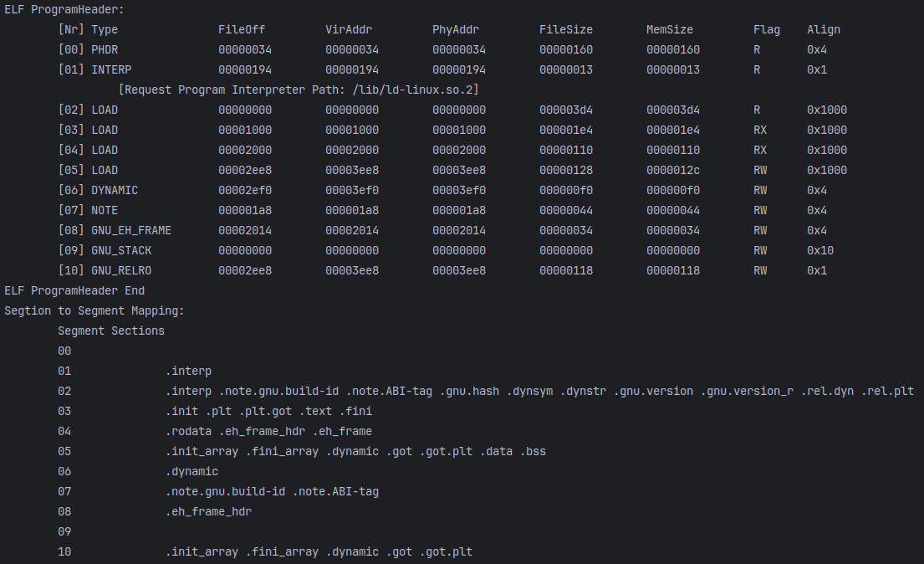This screenshot has height=564, width=924.
Task: Select the GNU_STACK segment type
Action: click(121, 250)
